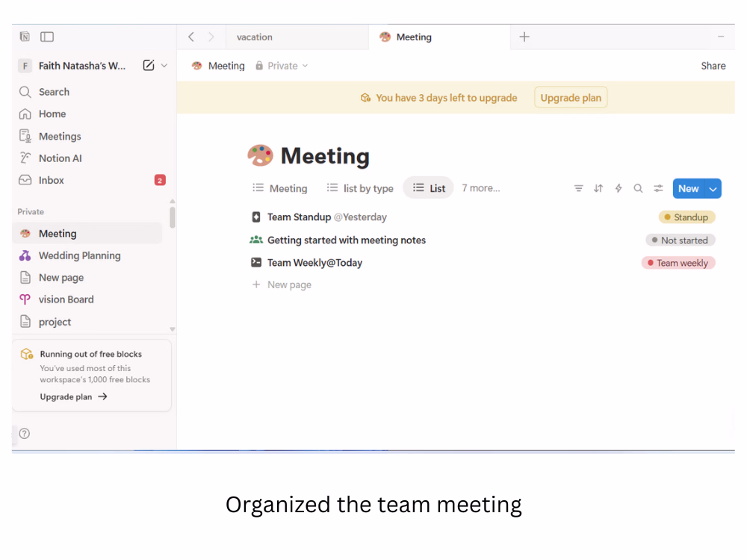Click the Meeting page title
The height and width of the screenshot is (560, 747).
326,156
